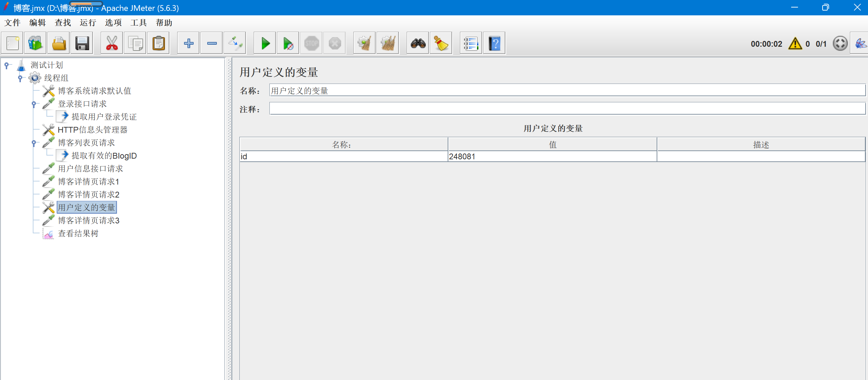Click the Function Helper list icon
This screenshot has height=380, width=868.
(471, 44)
